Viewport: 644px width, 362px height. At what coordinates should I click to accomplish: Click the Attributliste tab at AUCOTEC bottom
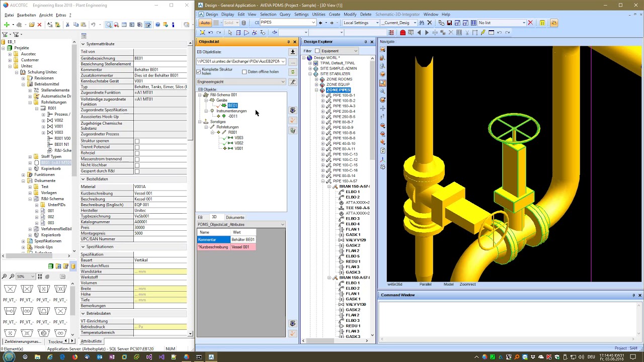point(91,341)
